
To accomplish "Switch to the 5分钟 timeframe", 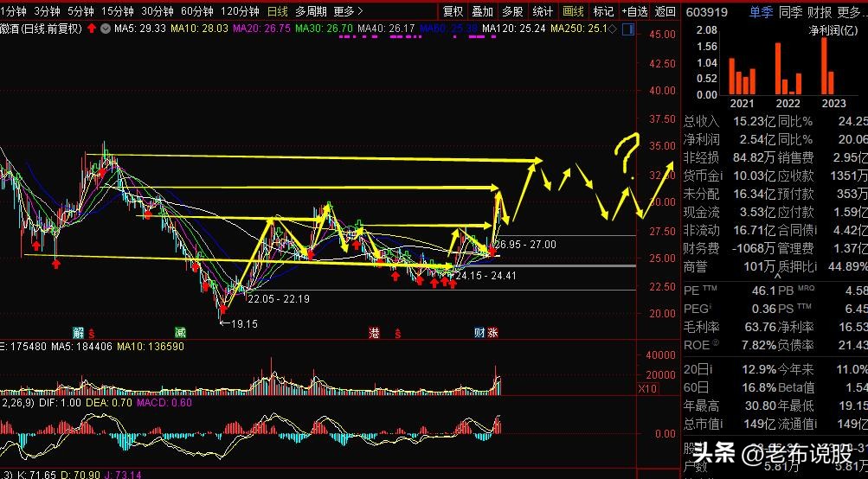I will click(80, 11).
